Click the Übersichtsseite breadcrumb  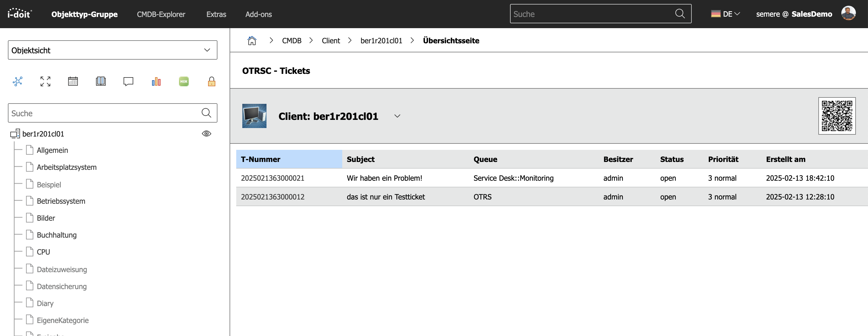[x=451, y=41]
